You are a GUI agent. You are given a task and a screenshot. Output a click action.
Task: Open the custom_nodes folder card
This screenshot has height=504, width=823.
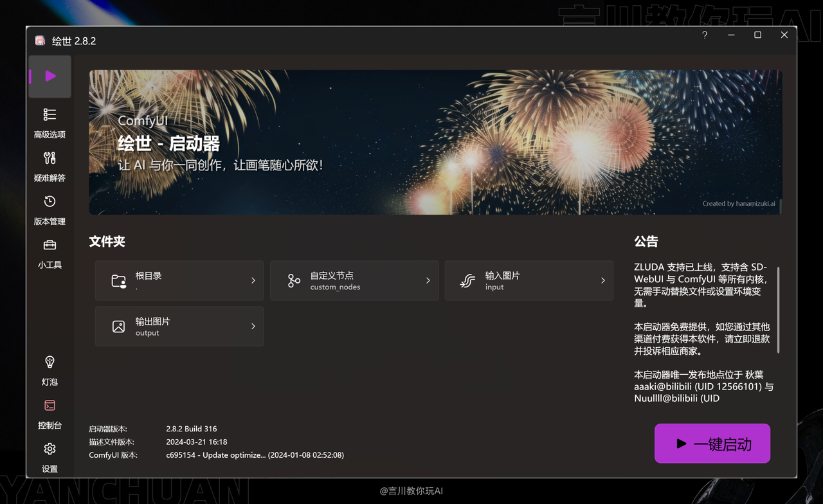click(354, 280)
